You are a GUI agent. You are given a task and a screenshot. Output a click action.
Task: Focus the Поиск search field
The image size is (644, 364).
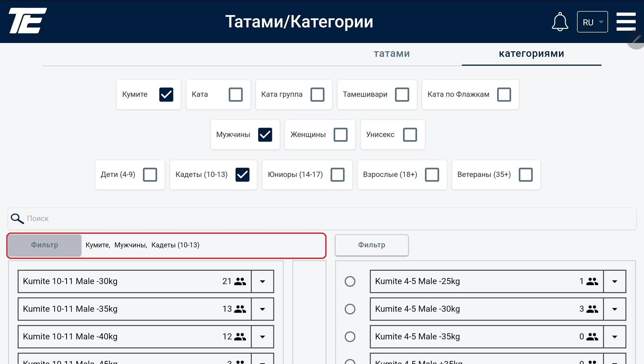coord(322,219)
